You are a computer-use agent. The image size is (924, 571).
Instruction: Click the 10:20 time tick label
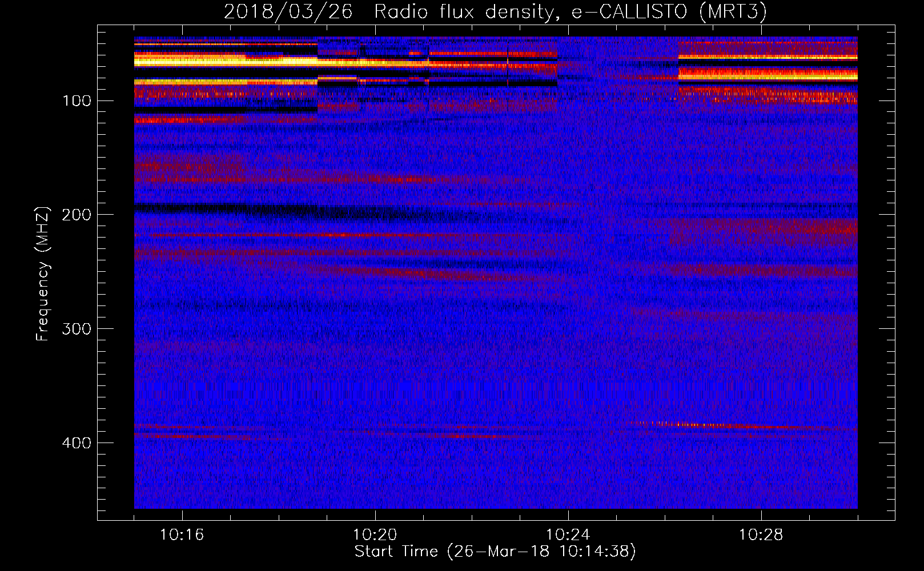click(x=375, y=535)
